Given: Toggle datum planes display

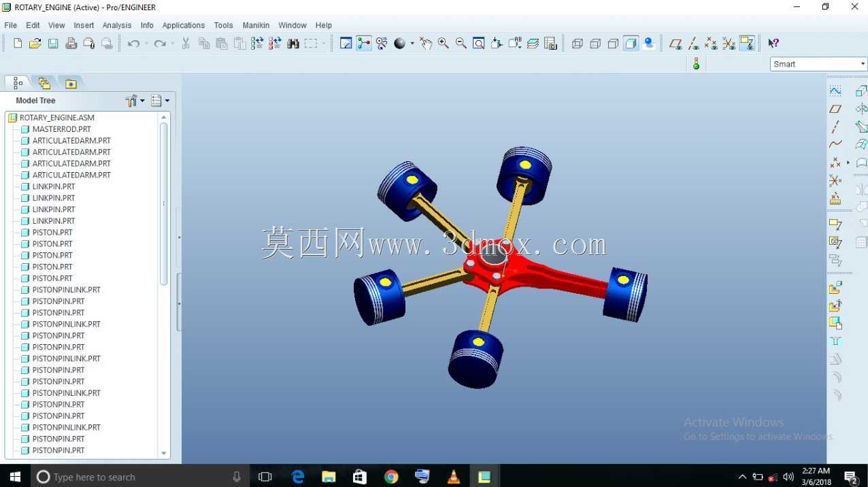Looking at the screenshot, I should (675, 44).
